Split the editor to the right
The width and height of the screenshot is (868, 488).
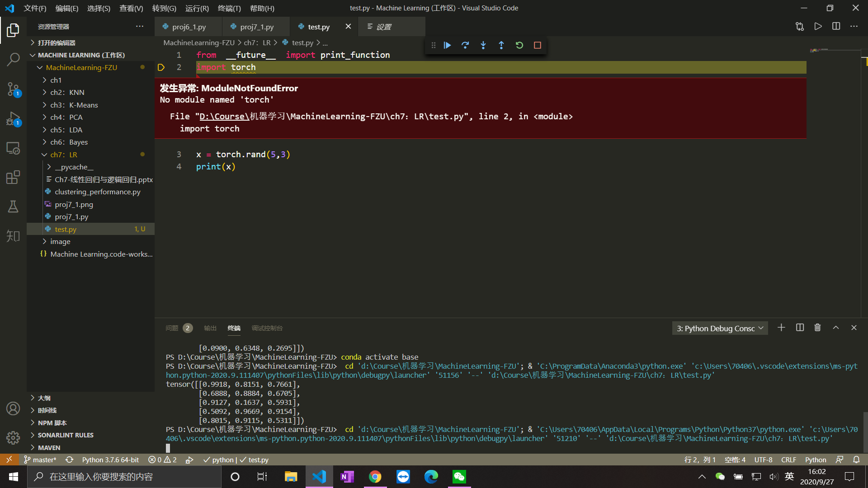[836, 26]
